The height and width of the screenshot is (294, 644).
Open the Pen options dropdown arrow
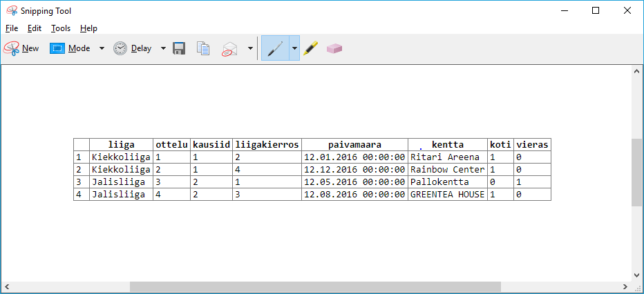coord(294,48)
